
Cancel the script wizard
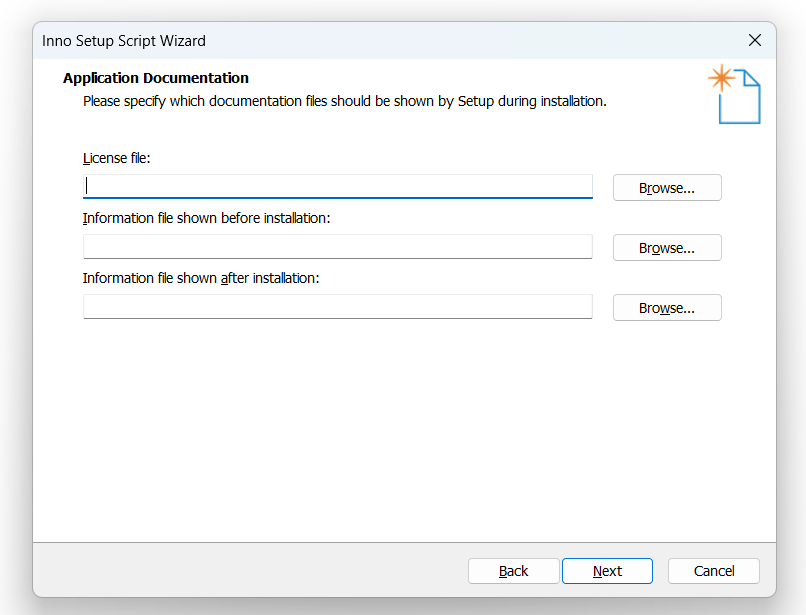[x=714, y=571]
